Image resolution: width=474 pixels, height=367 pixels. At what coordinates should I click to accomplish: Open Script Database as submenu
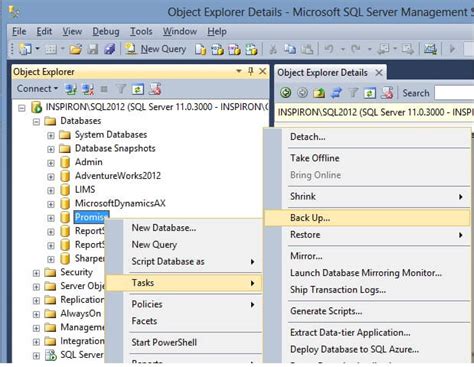[183, 262]
